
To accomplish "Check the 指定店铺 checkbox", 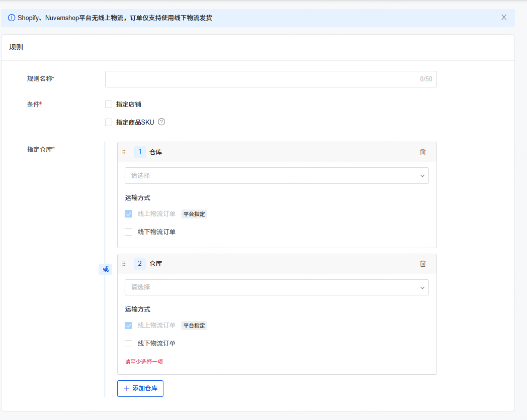I will tap(109, 104).
